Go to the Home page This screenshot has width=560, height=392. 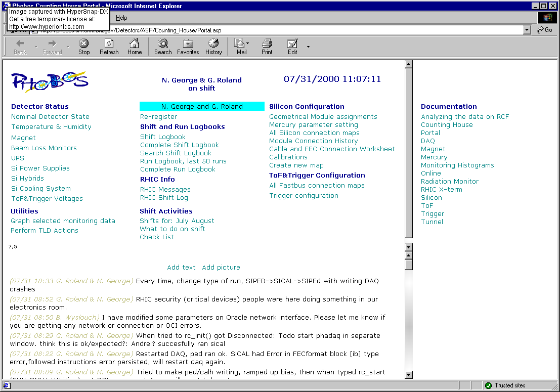[x=134, y=47]
